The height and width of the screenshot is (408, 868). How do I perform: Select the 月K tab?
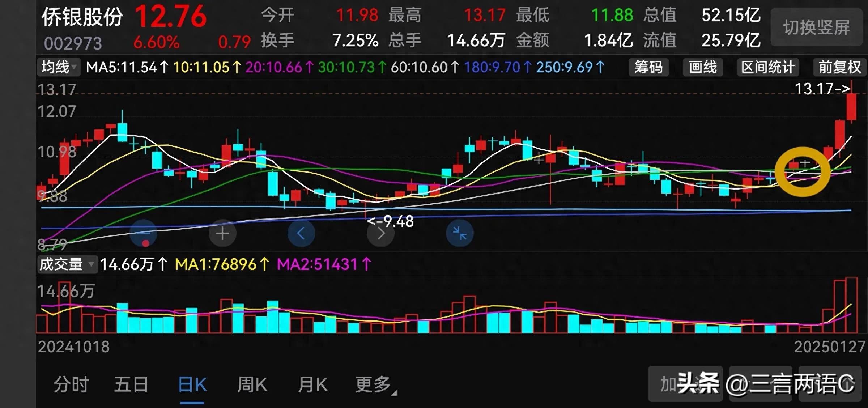pos(313,384)
